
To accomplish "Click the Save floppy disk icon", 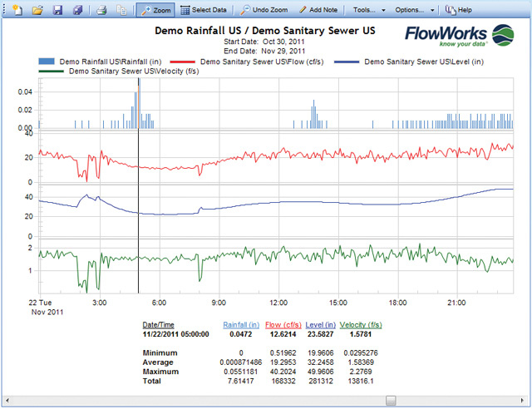I will coord(57,11).
